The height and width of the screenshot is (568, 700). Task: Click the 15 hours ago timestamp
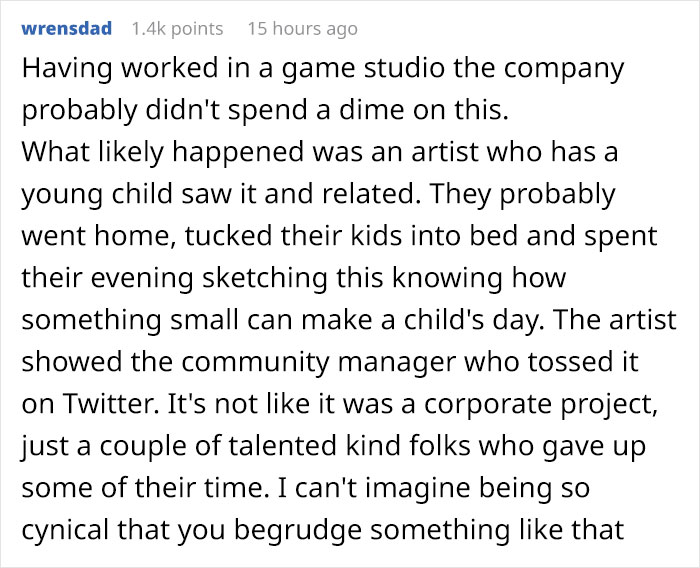(302, 29)
